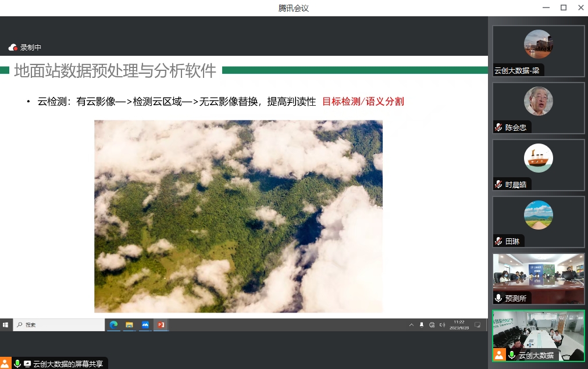This screenshot has width=588, height=369.
Task: Click the Windows Start button in shared screen
Action: 6,325
